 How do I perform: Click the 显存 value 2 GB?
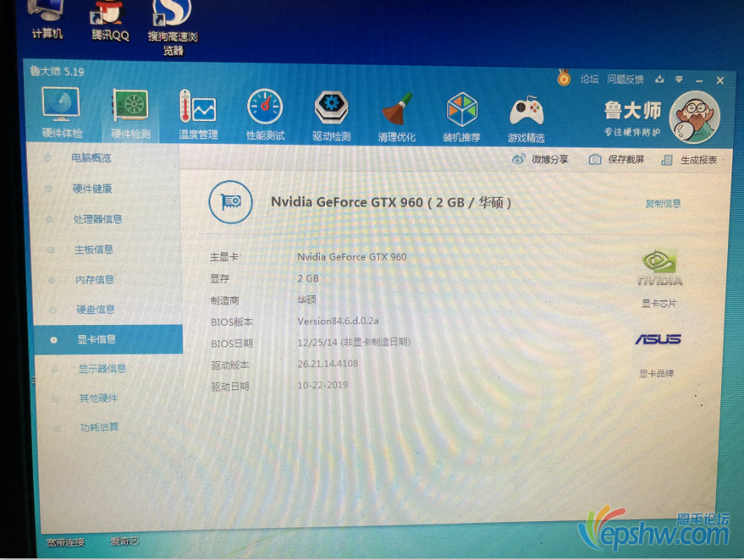tap(308, 278)
